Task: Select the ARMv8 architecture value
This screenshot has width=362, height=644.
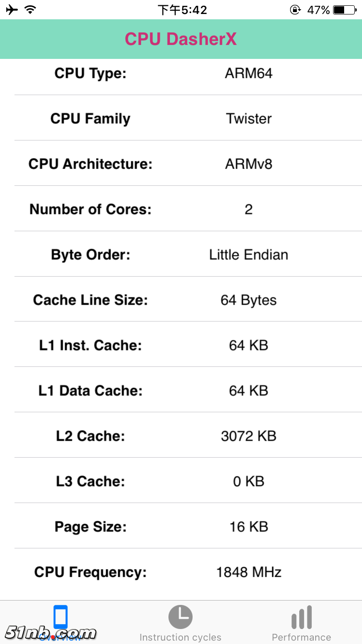Action: pos(249,164)
